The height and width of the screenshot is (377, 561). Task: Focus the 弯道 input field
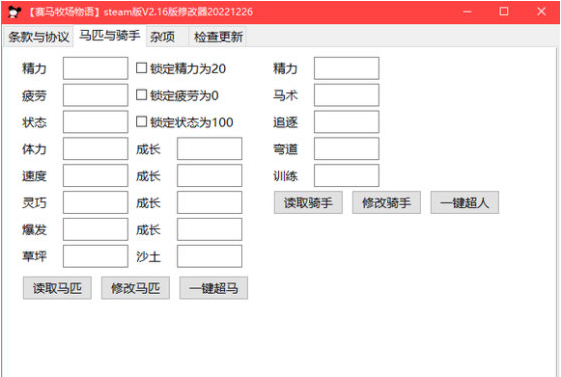point(347,148)
